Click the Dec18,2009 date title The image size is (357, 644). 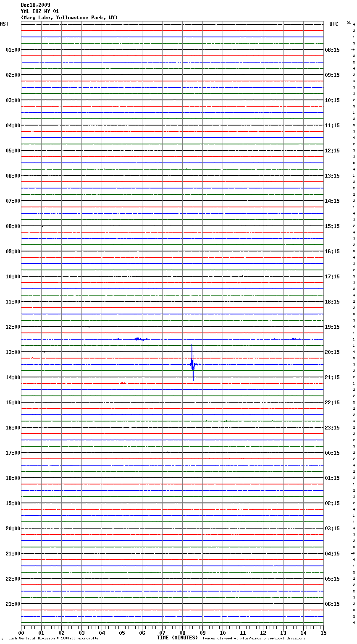click(x=35, y=5)
